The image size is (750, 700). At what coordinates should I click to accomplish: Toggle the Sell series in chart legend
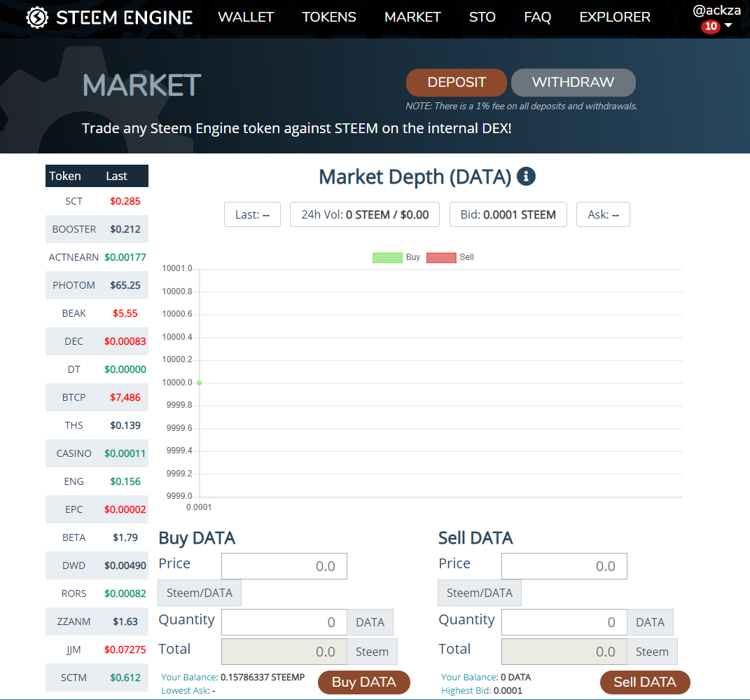click(x=441, y=257)
